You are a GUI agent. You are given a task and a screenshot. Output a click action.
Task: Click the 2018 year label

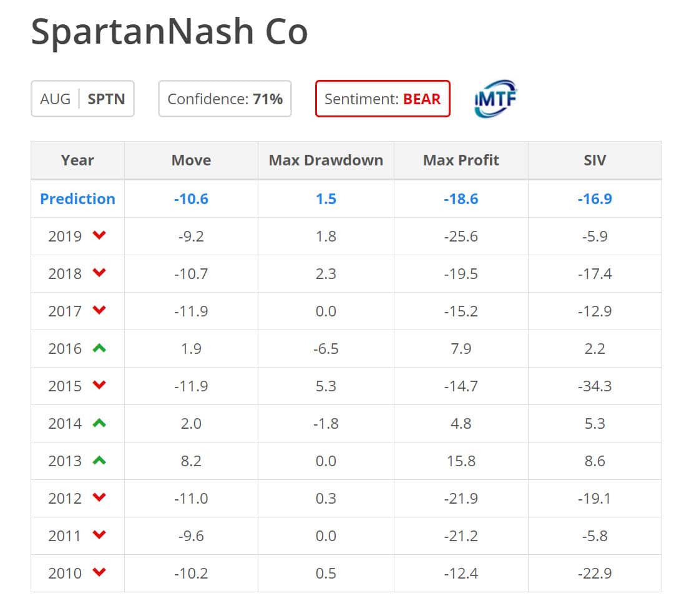tap(65, 274)
